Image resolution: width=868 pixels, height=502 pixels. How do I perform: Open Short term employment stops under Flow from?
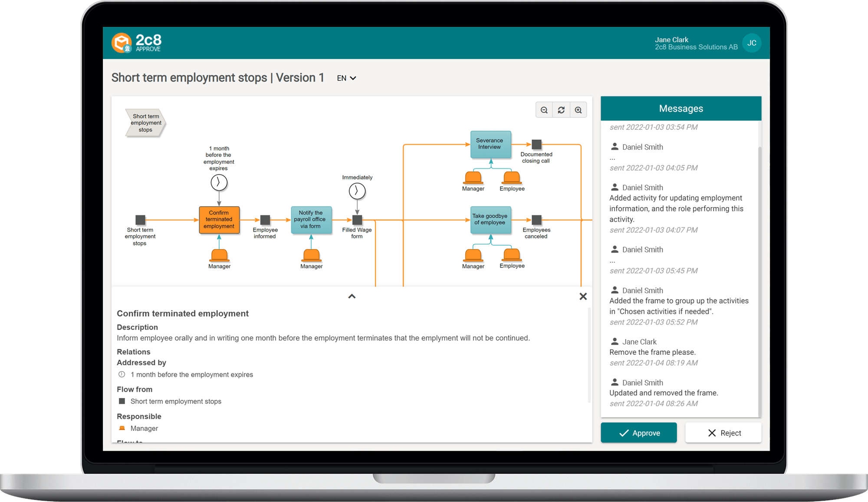176,401
